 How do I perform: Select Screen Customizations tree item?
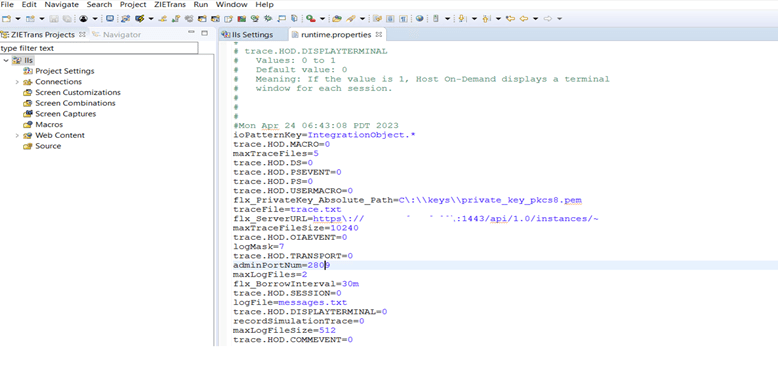(x=78, y=93)
